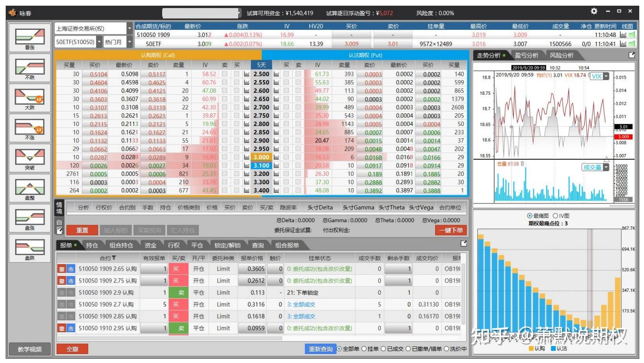Open the account selector dropdown in title bar

(x=239, y=13)
